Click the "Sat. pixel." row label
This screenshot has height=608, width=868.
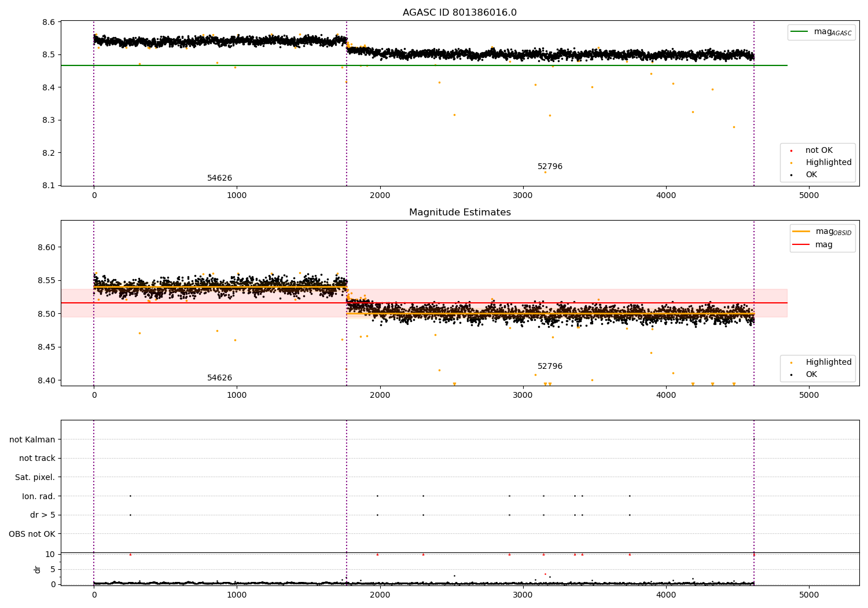point(35,477)
